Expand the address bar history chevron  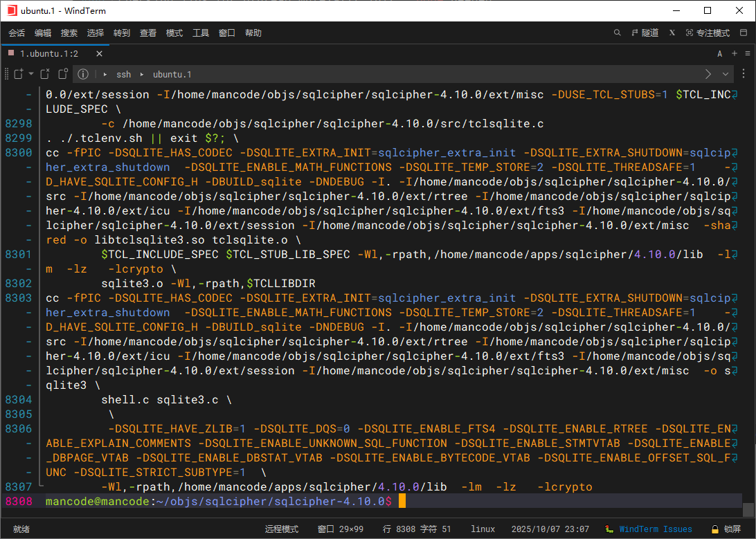[726, 74]
